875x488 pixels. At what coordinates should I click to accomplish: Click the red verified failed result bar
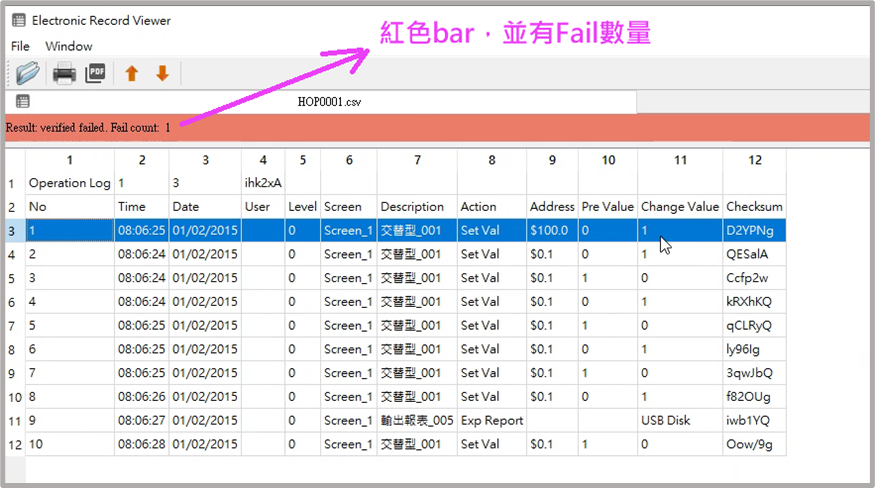click(437, 127)
